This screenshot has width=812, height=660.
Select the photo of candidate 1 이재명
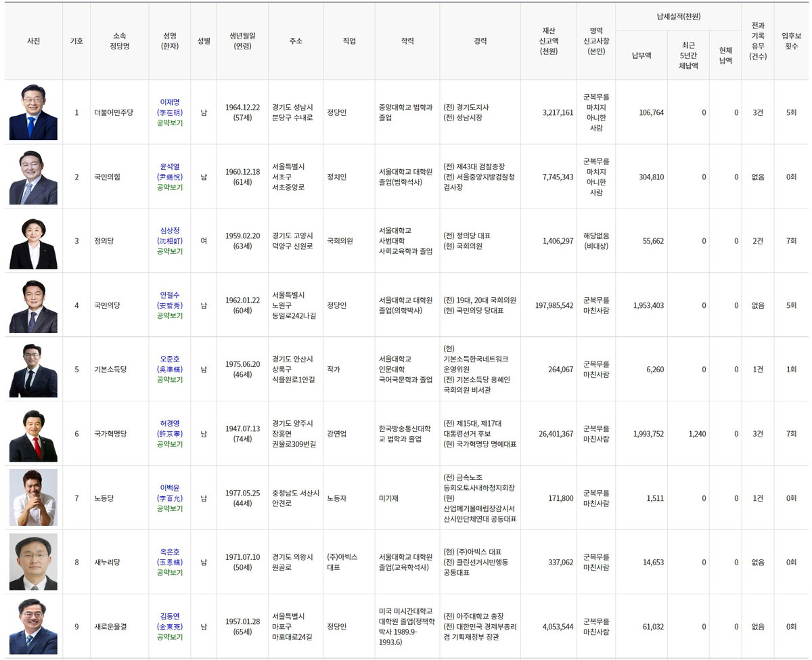point(33,112)
